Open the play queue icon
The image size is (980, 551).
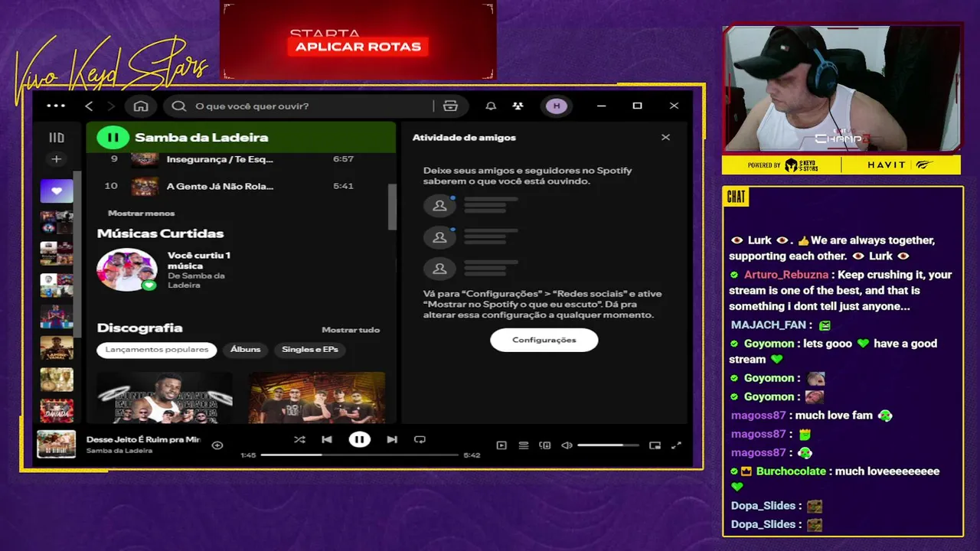tap(524, 445)
